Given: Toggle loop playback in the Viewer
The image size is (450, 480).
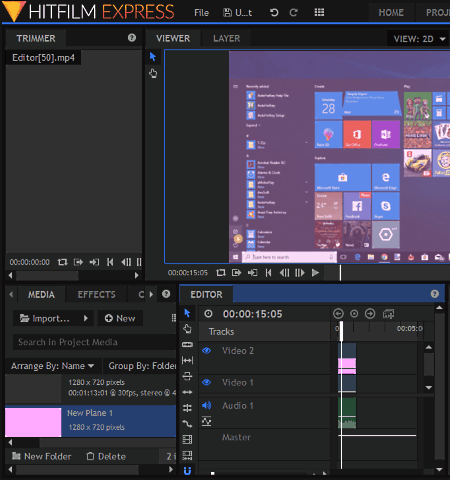Looking at the screenshot, I should 221,273.
